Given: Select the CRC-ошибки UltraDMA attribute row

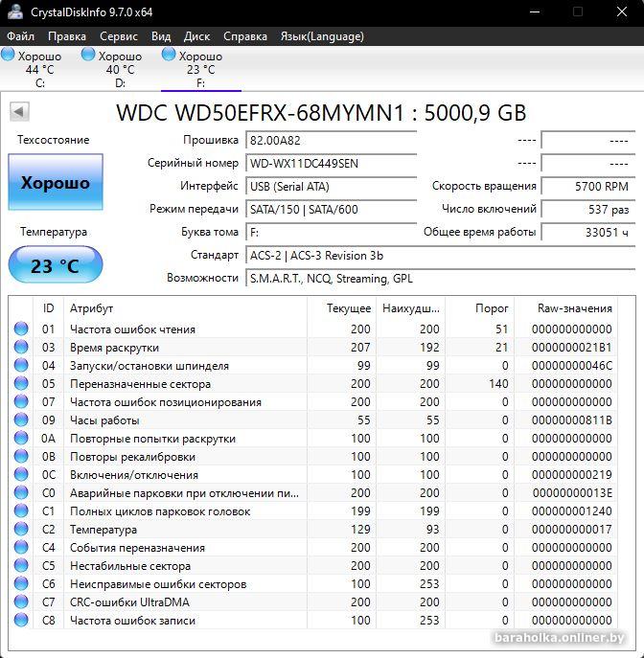Looking at the screenshot, I should pos(313,601).
